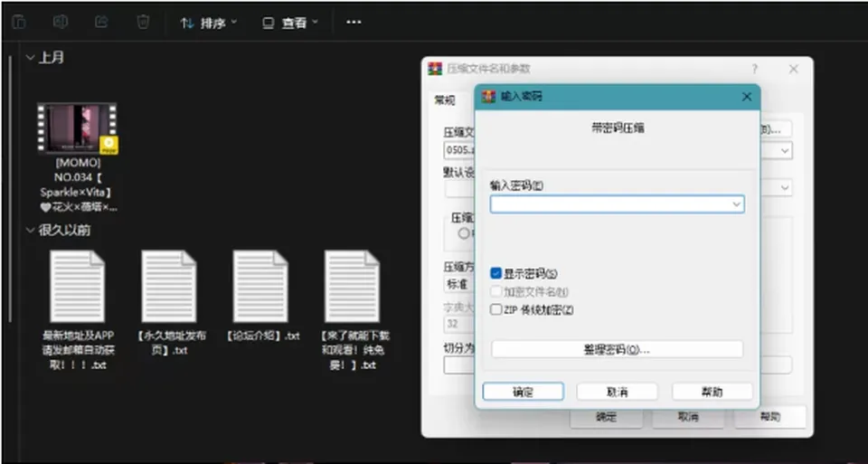868x464 pixels.
Task: Select the 【论坛介绍】.txt file icon
Action: click(260, 286)
